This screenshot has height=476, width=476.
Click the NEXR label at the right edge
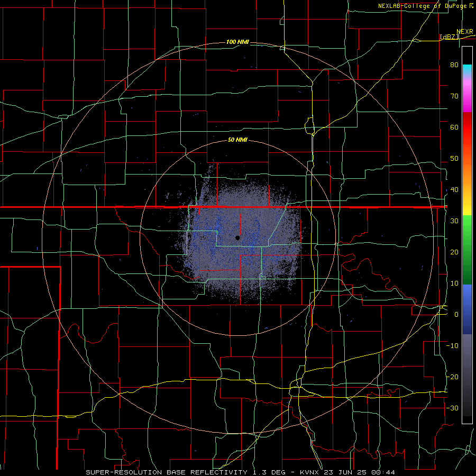465,32
